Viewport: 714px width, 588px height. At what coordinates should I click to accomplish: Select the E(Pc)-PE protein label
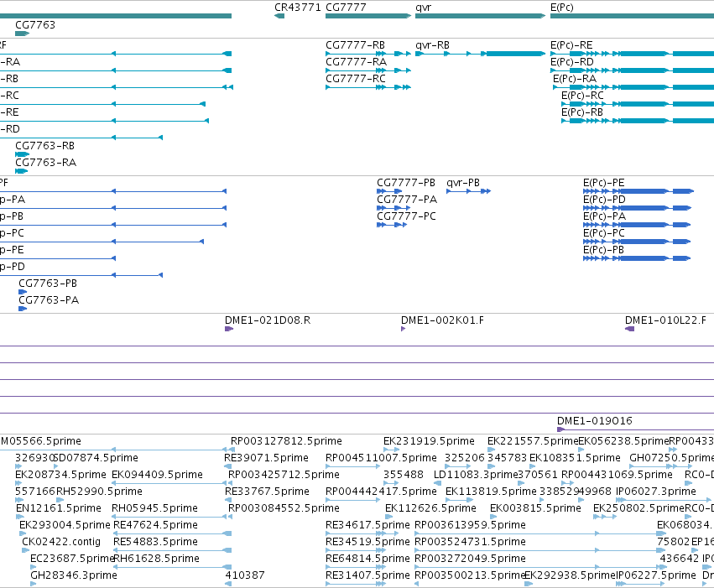604,183
